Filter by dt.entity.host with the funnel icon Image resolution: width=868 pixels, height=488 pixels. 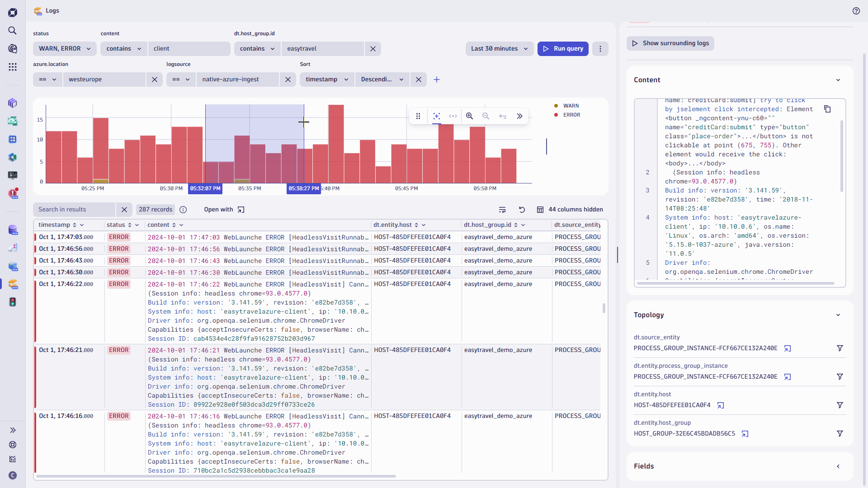[x=840, y=405]
